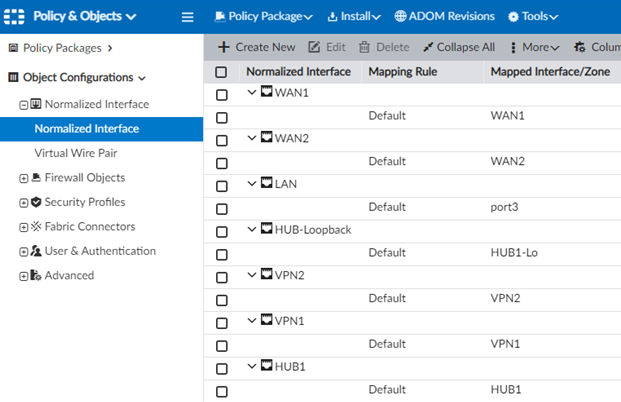Open the Tools menu

pos(532,17)
